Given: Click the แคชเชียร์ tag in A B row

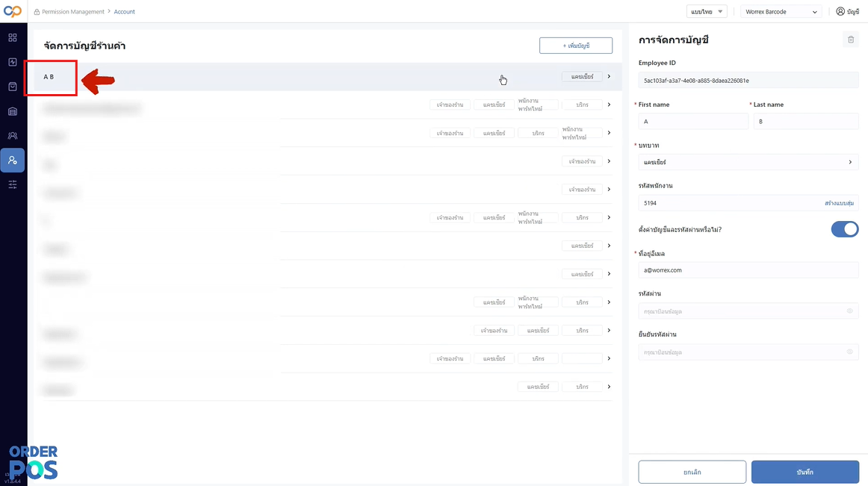Looking at the screenshot, I should pos(582,76).
